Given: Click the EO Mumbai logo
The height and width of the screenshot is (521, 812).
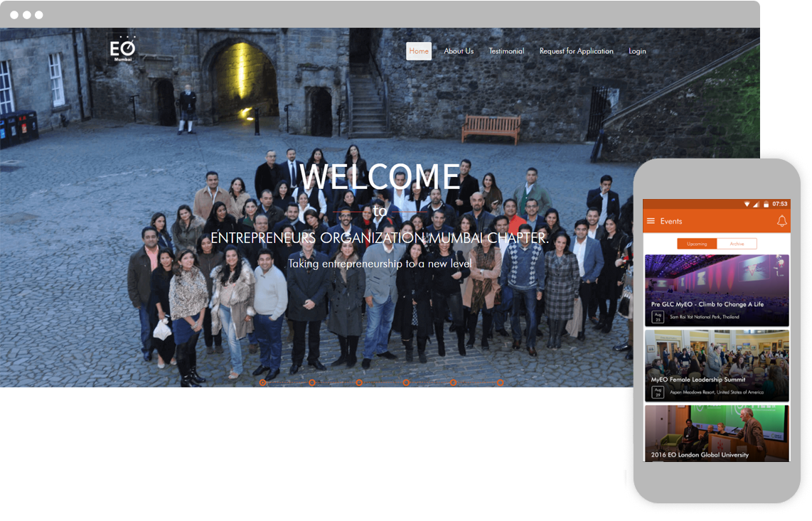Looking at the screenshot, I should tap(123, 50).
